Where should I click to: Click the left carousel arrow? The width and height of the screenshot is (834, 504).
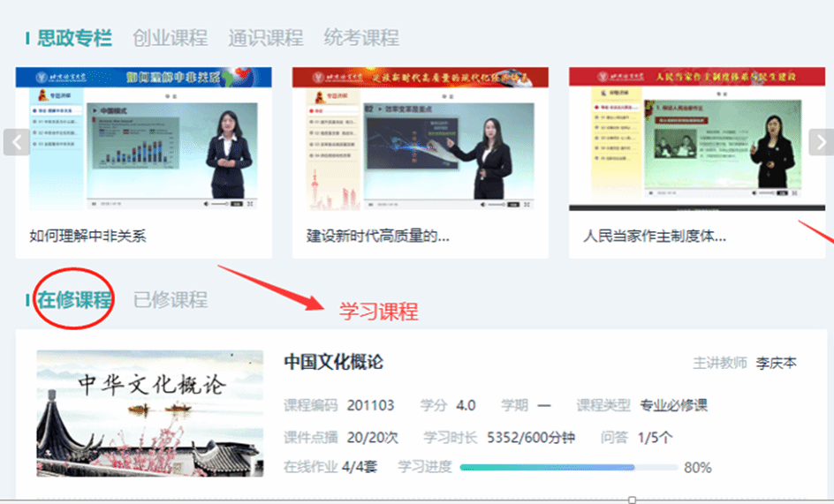click(16, 141)
